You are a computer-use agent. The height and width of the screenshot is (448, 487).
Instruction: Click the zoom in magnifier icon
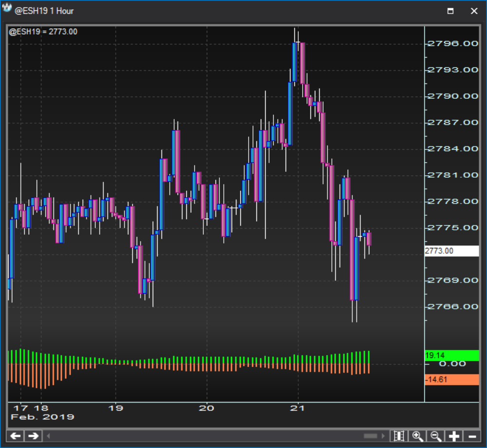click(417, 436)
